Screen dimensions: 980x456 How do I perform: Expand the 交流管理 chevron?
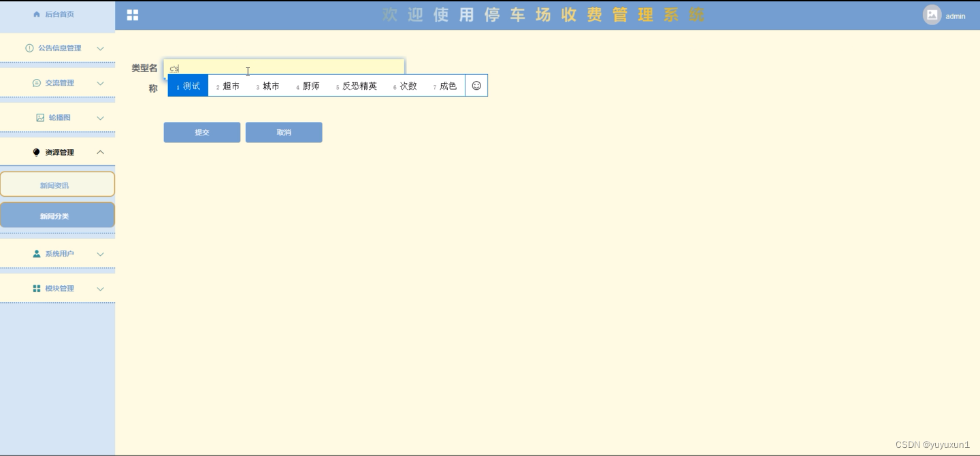(x=101, y=83)
